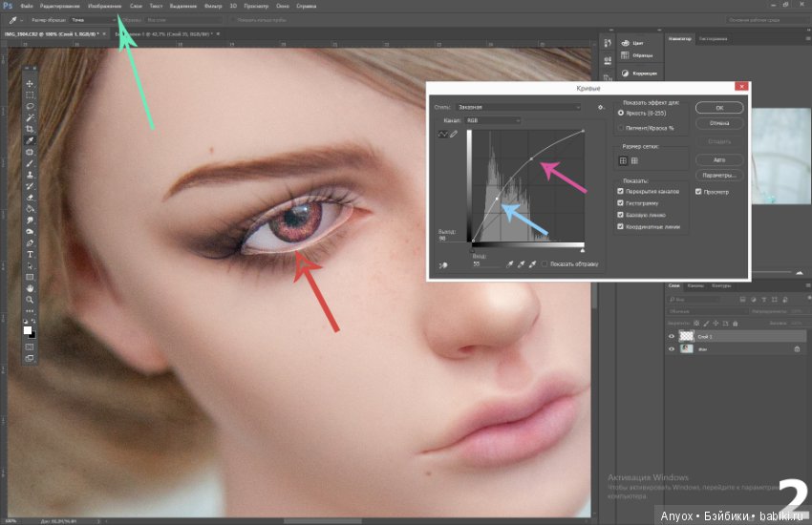Click the white point input slider triangle
Image resolution: width=812 pixels, height=525 pixels.
coord(583,250)
